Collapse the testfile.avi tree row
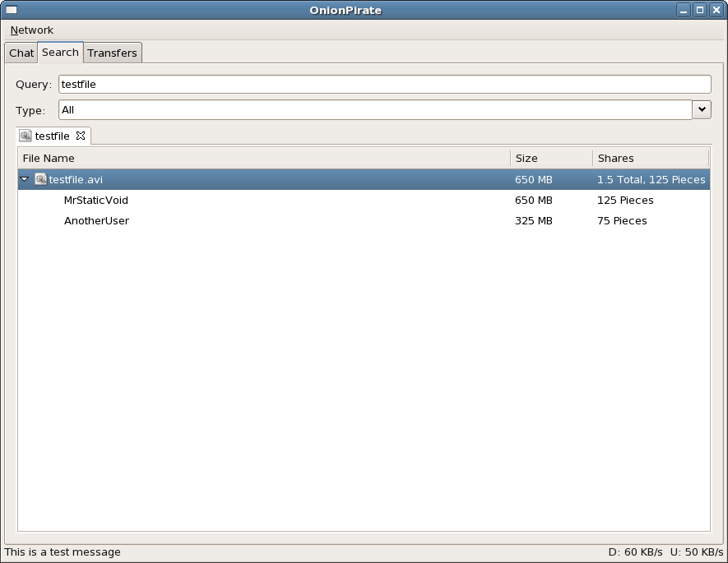The image size is (728, 563). (x=25, y=179)
